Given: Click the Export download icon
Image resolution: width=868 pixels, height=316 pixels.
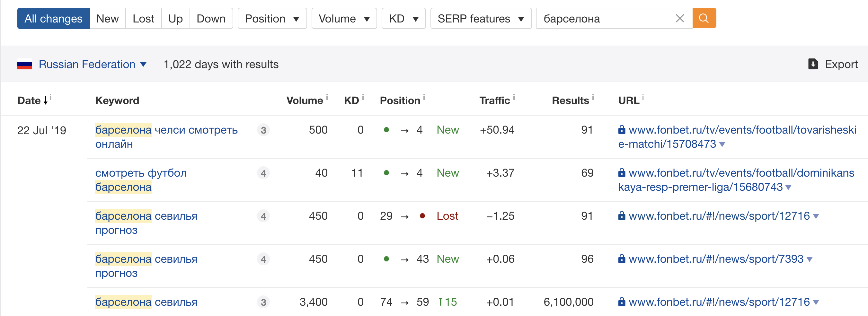Looking at the screenshot, I should click(x=813, y=64).
